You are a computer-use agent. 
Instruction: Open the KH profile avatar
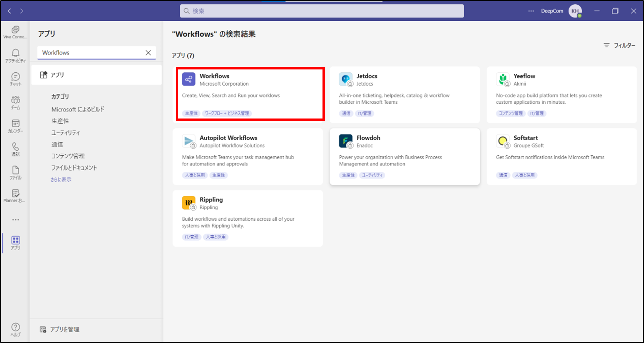pos(575,11)
